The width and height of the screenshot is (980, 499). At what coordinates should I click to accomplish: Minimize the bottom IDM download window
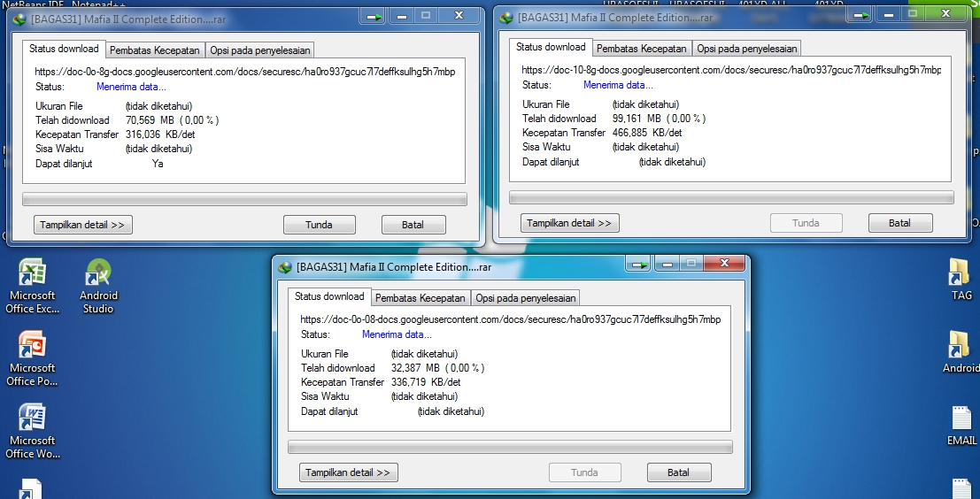point(667,265)
